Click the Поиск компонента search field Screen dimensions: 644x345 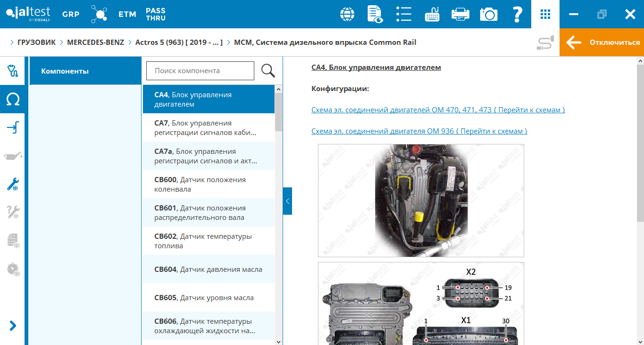(x=200, y=71)
